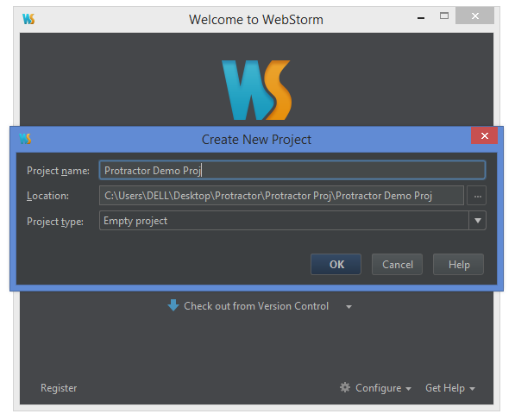Image resolution: width=515 pixels, height=420 pixels.
Task: Open the Get Help menu
Action: tap(450, 388)
